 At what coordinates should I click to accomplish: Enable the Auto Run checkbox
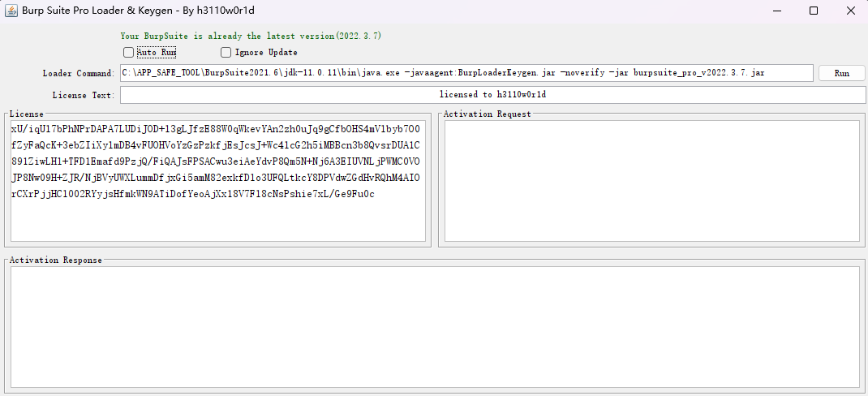click(128, 53)
